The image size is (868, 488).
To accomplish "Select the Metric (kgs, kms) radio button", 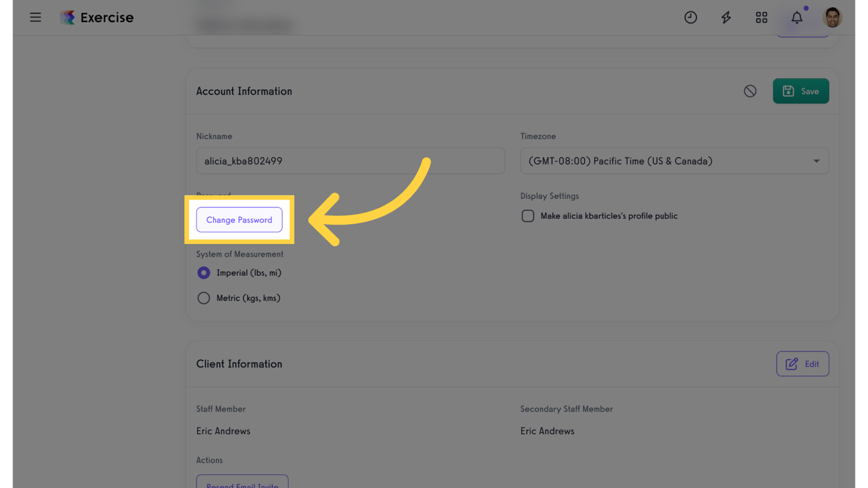I will [x=203, y=297].
